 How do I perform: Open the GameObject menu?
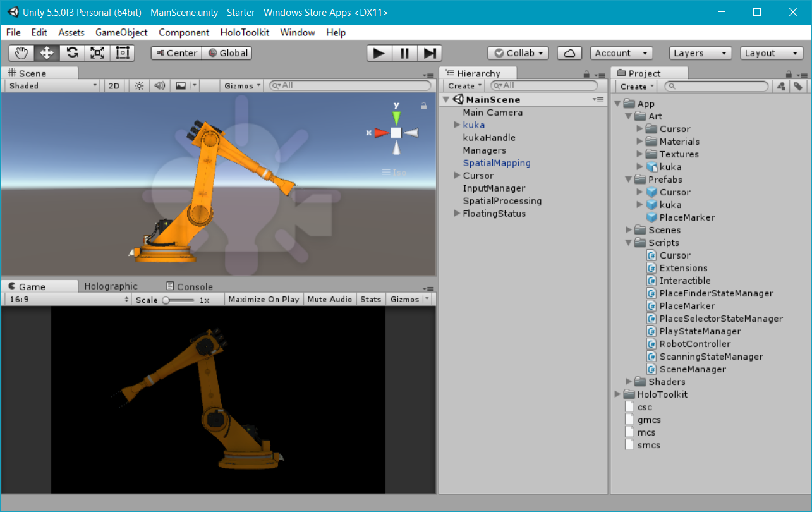[121, 32]
